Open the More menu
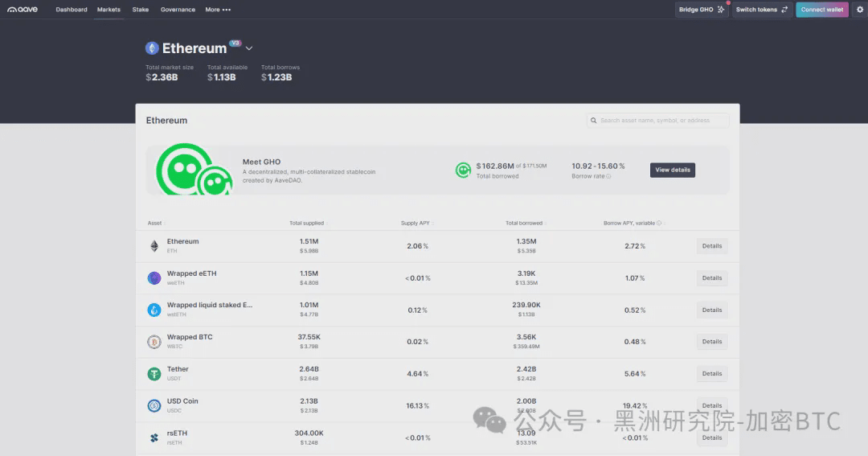Screen dimensions: 868x456 click(218, 10)
